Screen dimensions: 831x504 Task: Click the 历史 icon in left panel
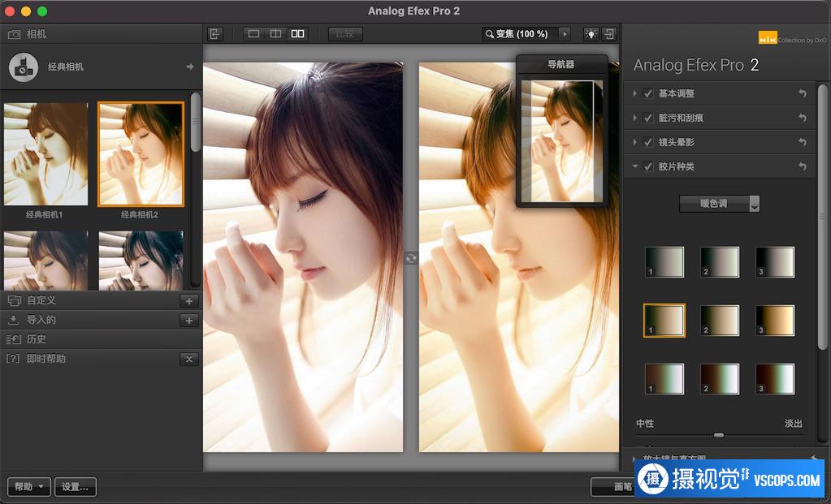click(14, 339)
